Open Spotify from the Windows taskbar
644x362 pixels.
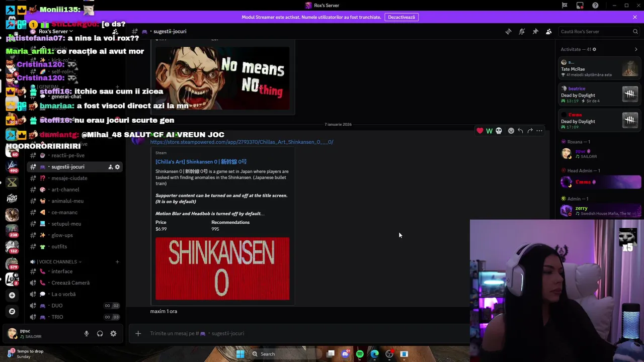click(x=360, y=354)
